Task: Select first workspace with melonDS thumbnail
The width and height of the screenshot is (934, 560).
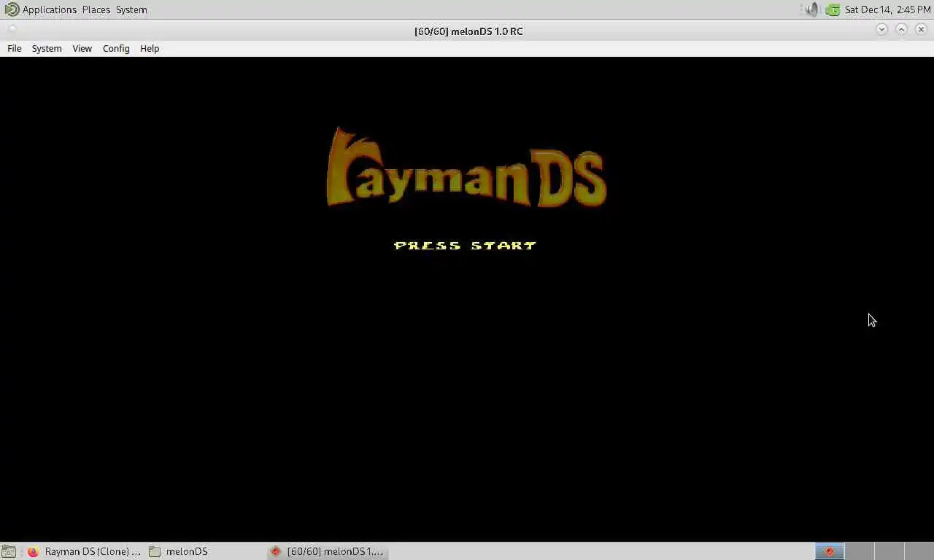Action: pyautogui.click(x=830, y=551)
